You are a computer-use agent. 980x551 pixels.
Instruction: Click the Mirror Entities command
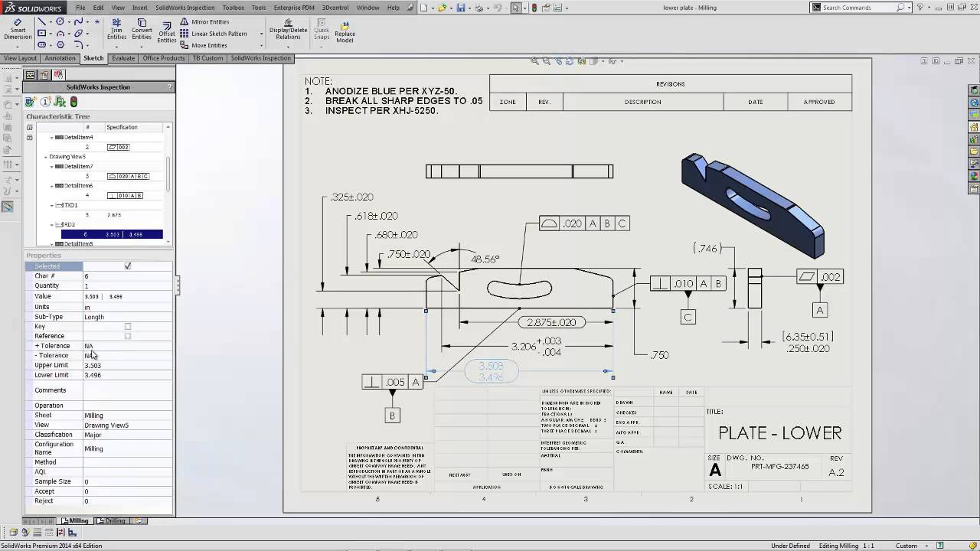click(204, 22)
